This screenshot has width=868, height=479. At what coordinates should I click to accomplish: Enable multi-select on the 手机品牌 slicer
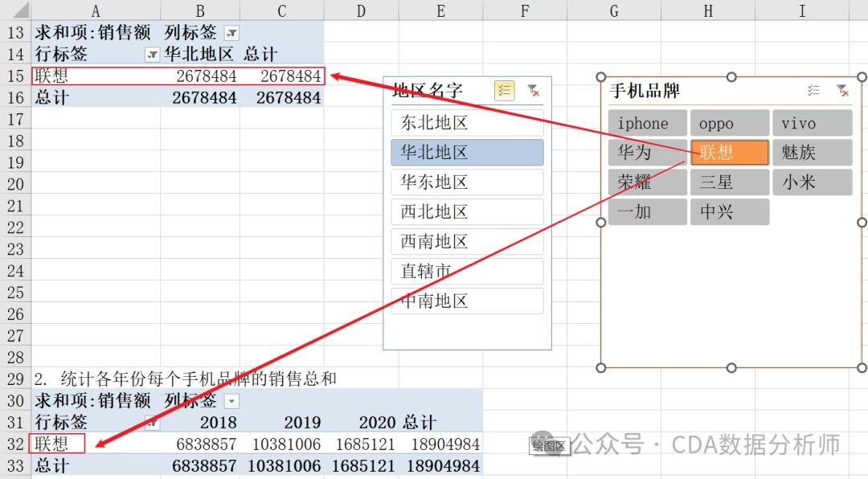click(x=813, y=91)
